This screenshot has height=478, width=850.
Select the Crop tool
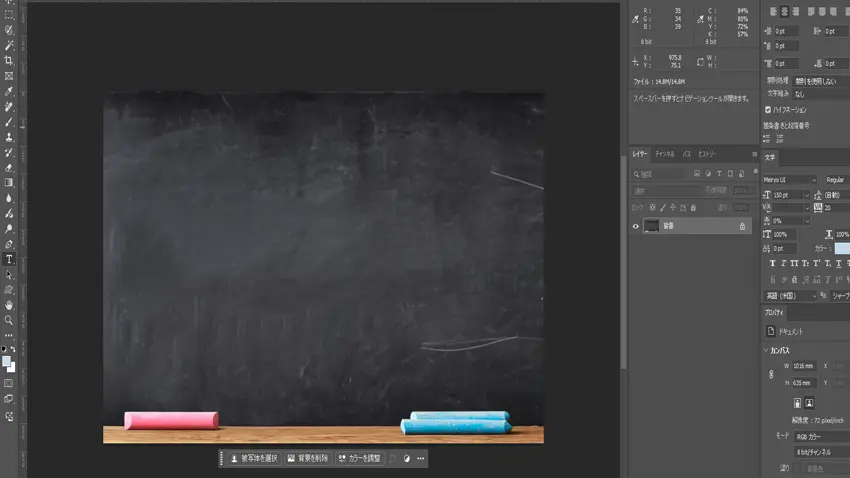coord(9,60)
